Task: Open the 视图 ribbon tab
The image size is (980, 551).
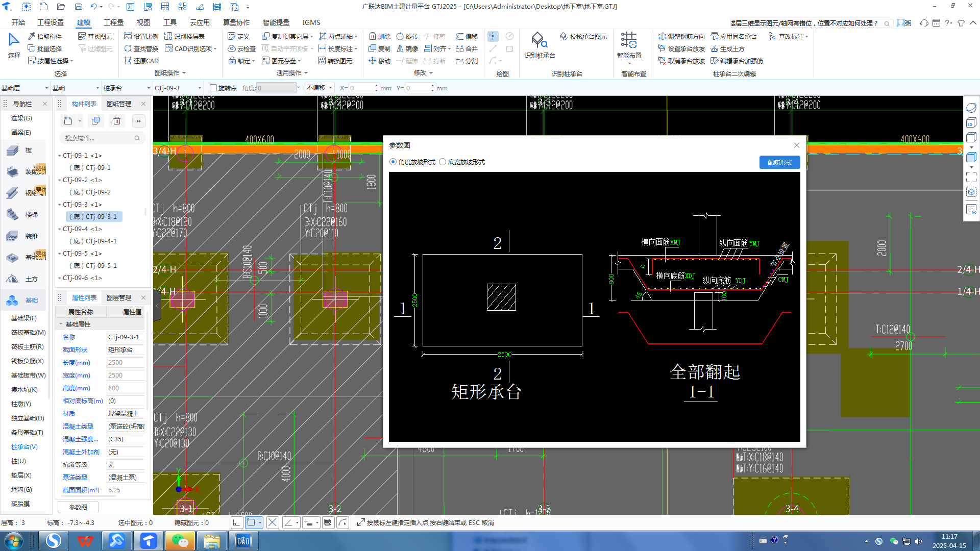Action: tap(143, 22)
